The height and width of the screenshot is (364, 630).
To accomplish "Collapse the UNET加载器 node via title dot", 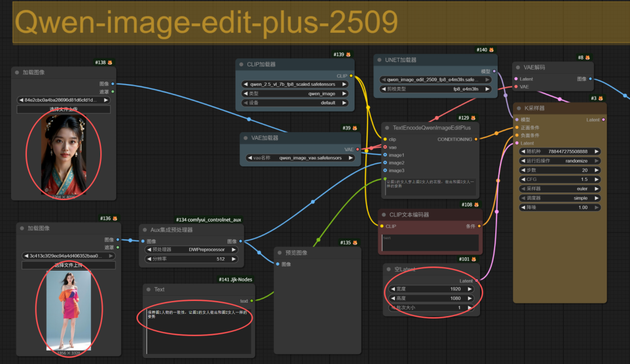I will 379,60.
